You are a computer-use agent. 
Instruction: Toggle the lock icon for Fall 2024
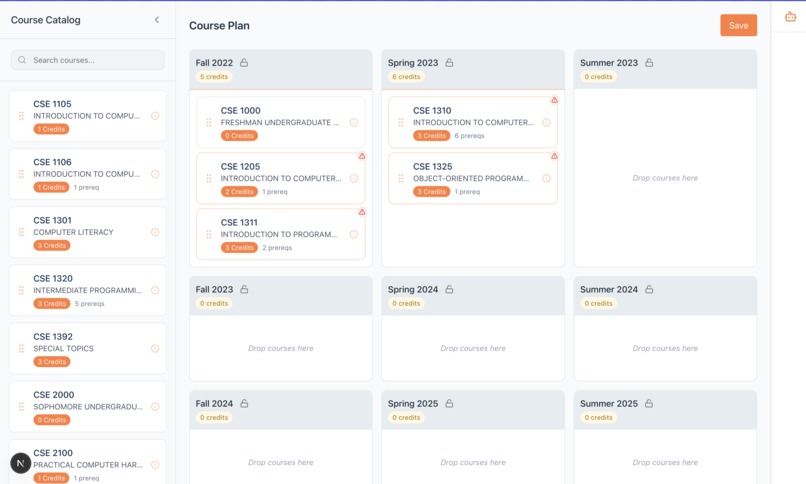[x=244, y=403]
